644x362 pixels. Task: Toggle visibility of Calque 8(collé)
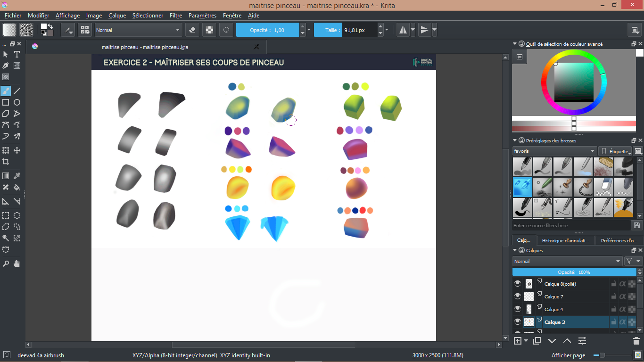point(518,283)
